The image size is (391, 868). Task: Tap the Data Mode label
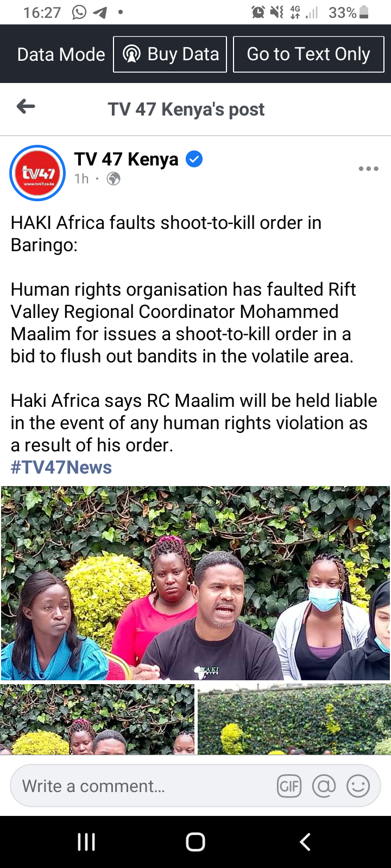coord(61,54)
